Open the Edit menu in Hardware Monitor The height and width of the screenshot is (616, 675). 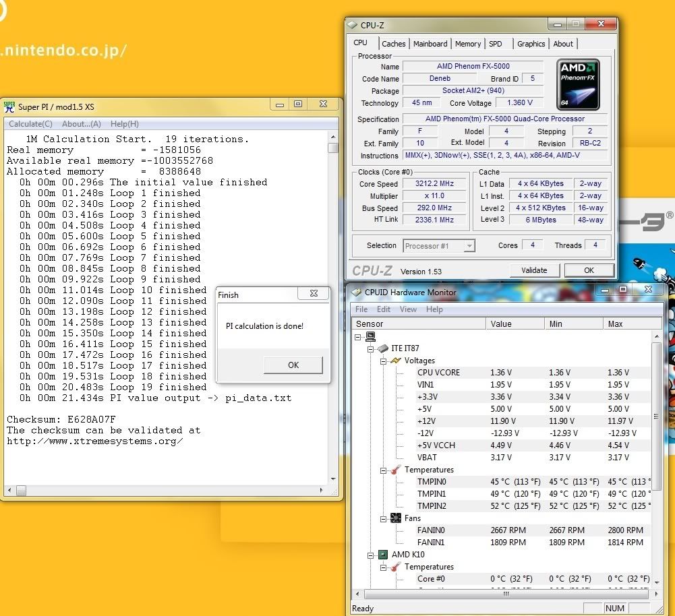tap(383, 309)
